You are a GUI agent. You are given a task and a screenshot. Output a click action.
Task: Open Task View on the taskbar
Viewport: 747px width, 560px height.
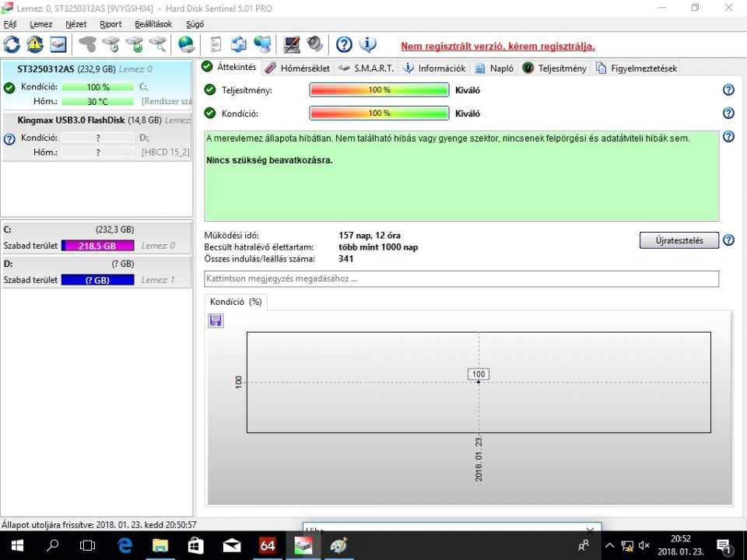coord(88,546)
